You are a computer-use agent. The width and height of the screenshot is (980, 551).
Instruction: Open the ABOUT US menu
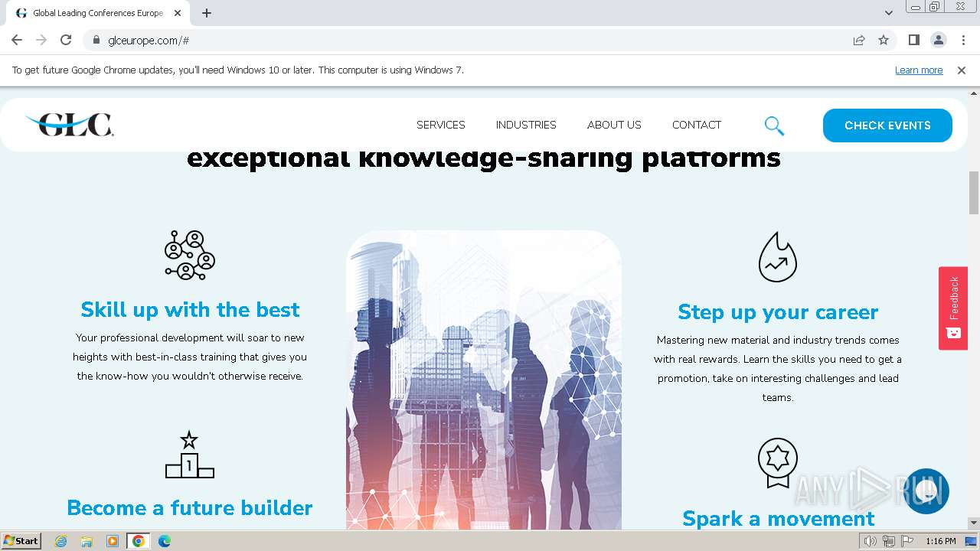pos(614,125)
